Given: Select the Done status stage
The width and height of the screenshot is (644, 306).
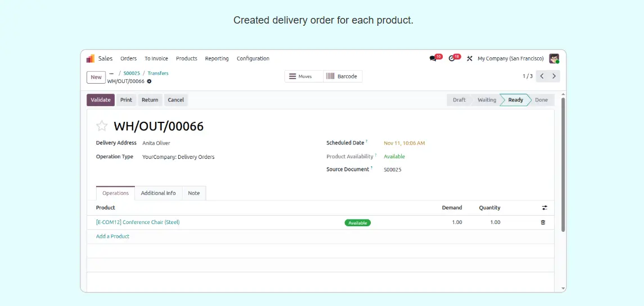Looking at the screenshot, I should pyautogui.click(x=541, y=100).
